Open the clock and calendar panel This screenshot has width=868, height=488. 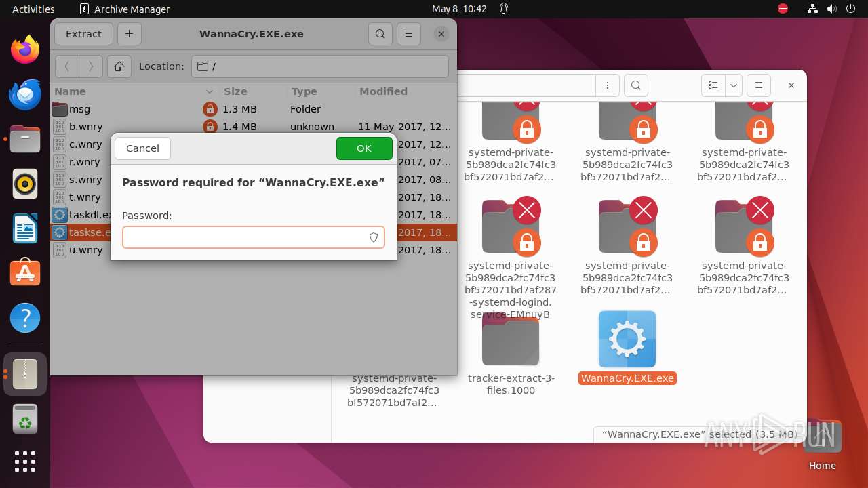tap(459, 9)
